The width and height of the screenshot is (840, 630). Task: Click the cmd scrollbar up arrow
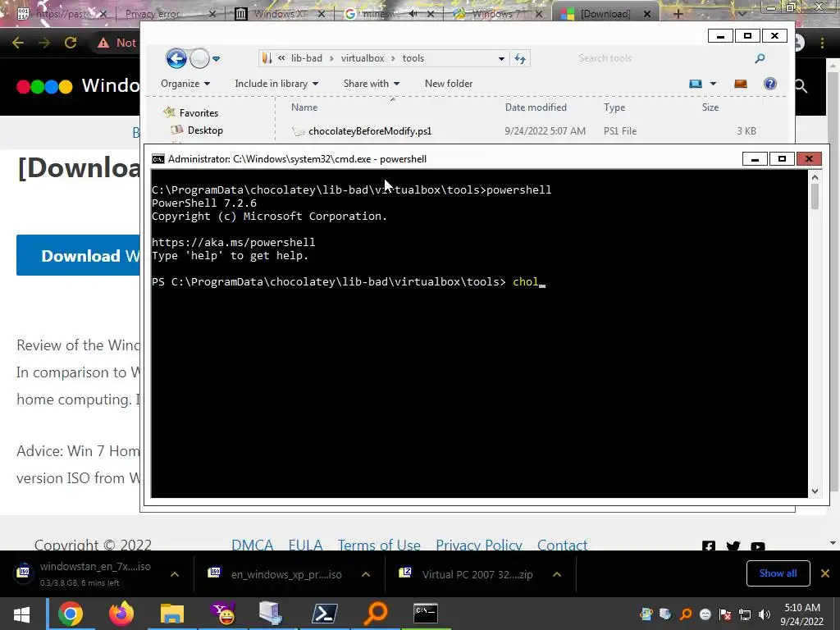pos(815,177)
